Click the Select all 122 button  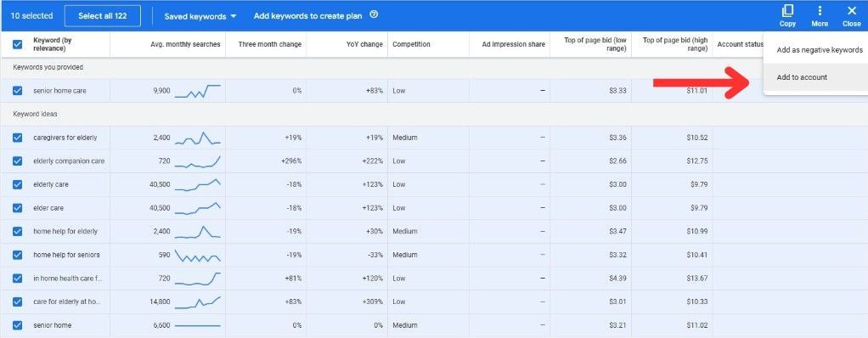click(103, 16)
